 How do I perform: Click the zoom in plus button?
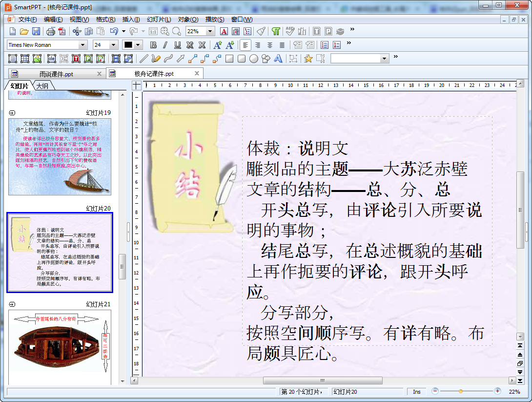coord(497,391)
